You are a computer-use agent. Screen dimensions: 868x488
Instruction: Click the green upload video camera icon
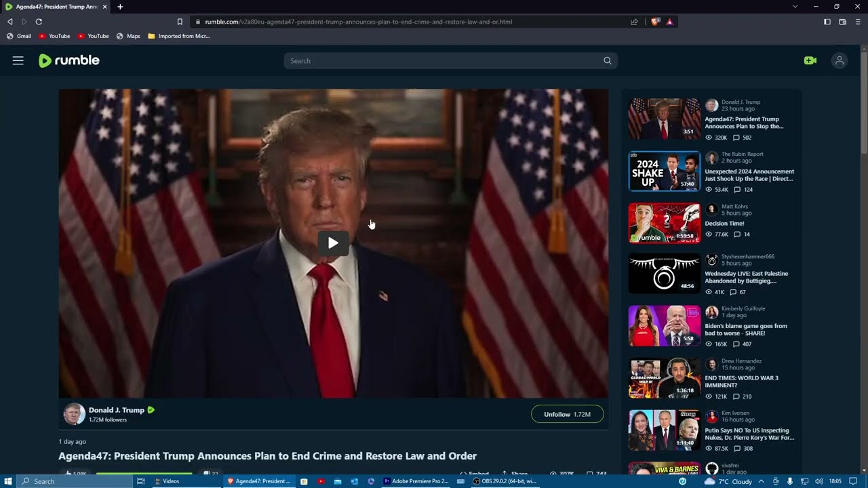pyautogui.click(x=810, y=61)
